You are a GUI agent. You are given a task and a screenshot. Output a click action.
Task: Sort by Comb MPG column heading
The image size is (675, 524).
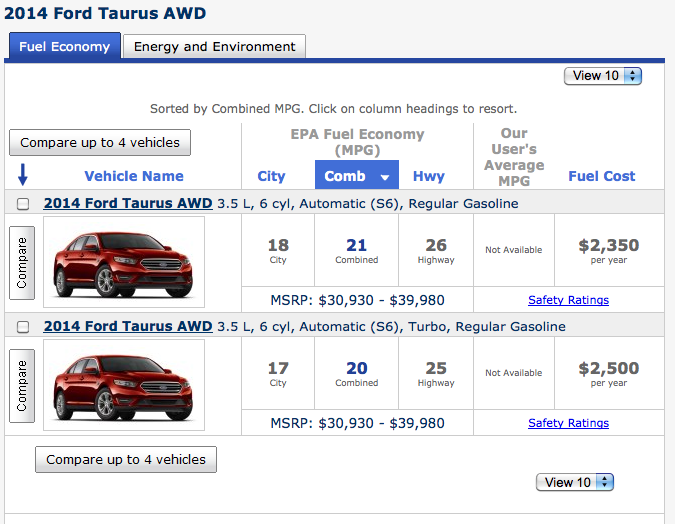coord(357,175)
